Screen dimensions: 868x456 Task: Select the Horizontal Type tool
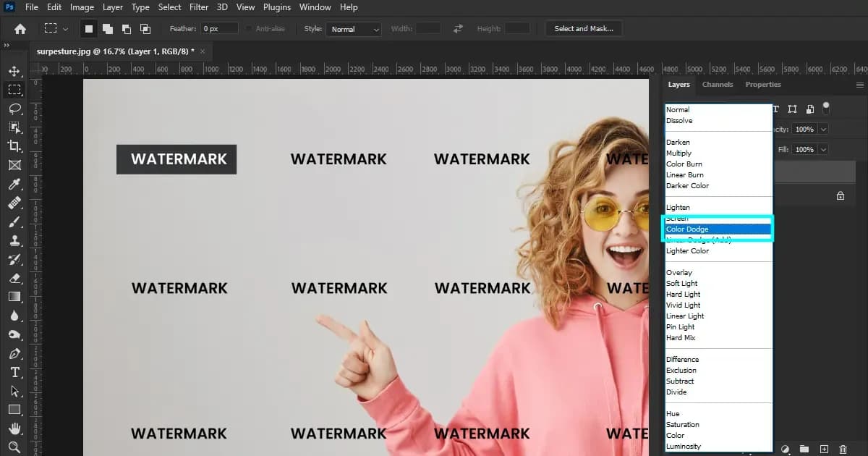tap(16, 372)
